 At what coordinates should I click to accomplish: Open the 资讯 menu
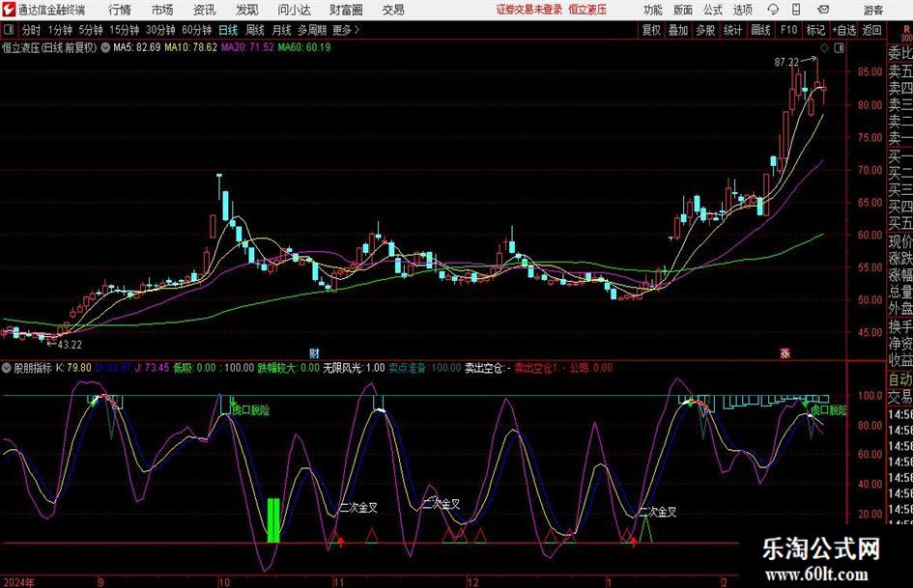(x=205, y=10)
